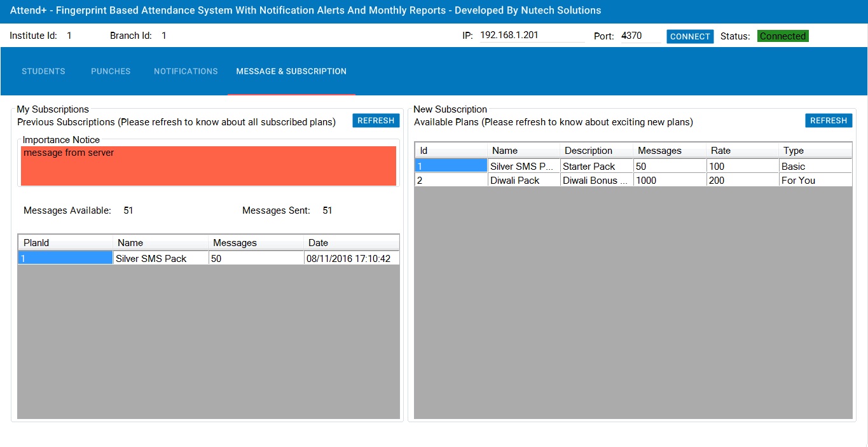Sort available plans by Id header

pyautogui.click(x=451, y=151)
